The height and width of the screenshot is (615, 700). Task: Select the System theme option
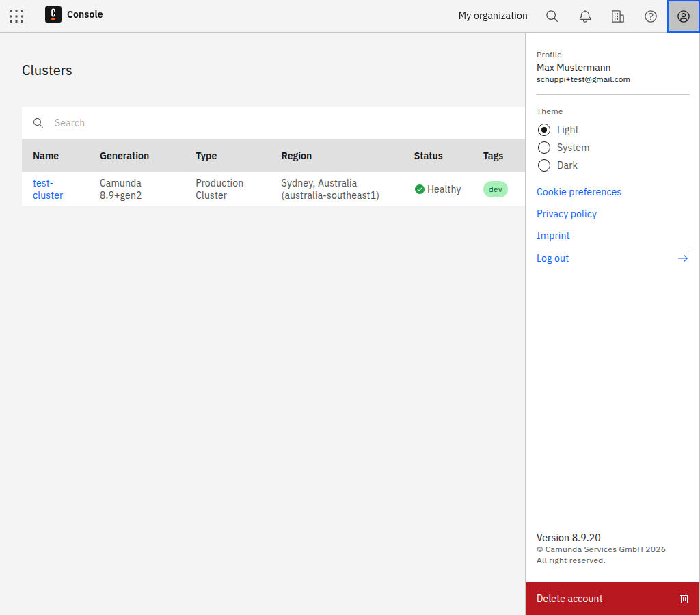point(544,148)
